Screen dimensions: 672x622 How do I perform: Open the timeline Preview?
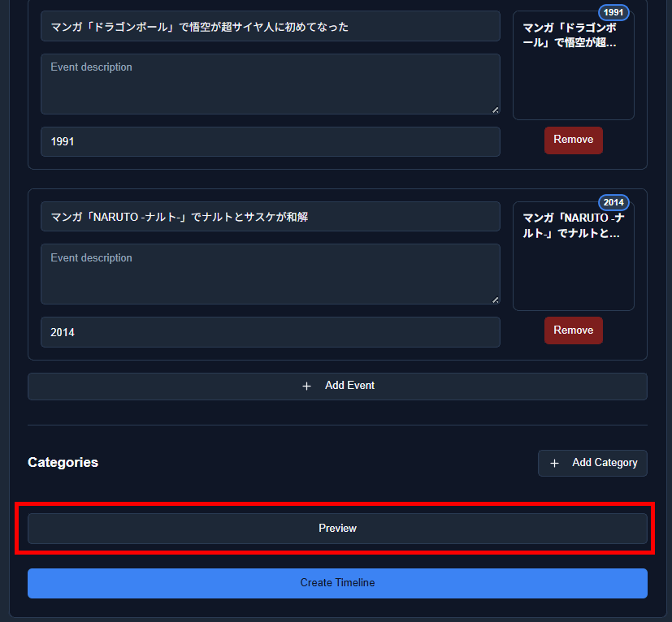pyautogui.click(x=337, y=528)
